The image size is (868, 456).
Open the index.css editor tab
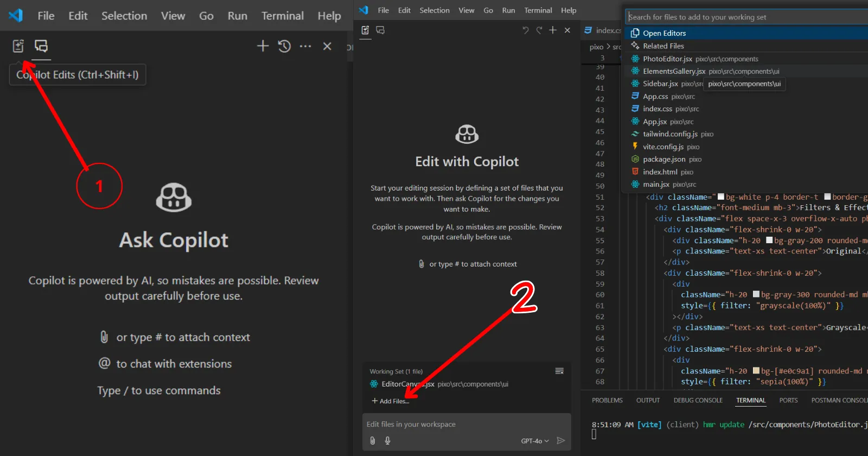[603, 30]
